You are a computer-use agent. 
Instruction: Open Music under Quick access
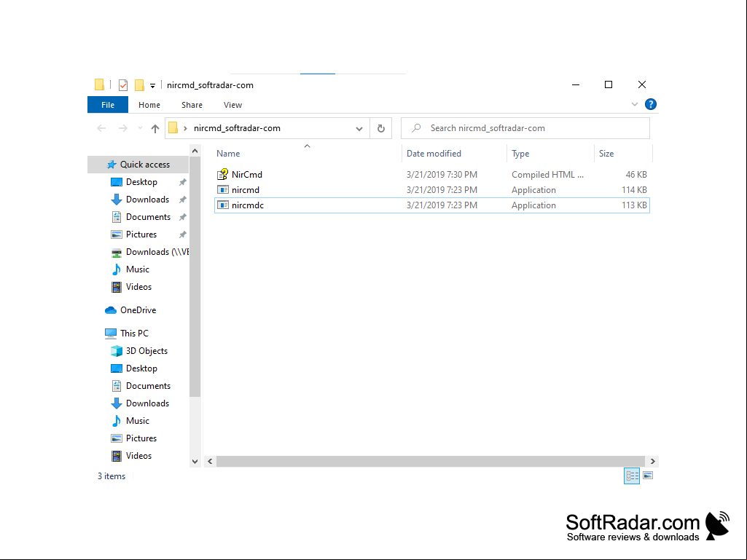coord(137,269)
